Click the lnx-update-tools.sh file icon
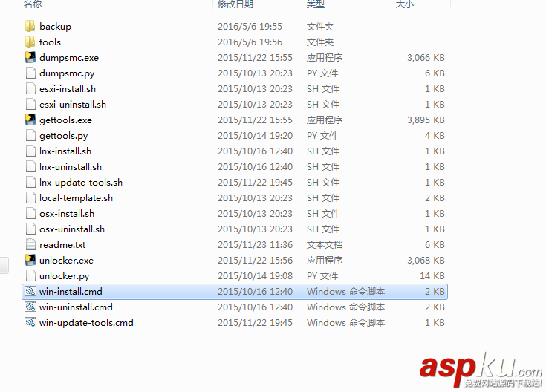Viewport: 546px width, 392px height. [x=30, y=183]
